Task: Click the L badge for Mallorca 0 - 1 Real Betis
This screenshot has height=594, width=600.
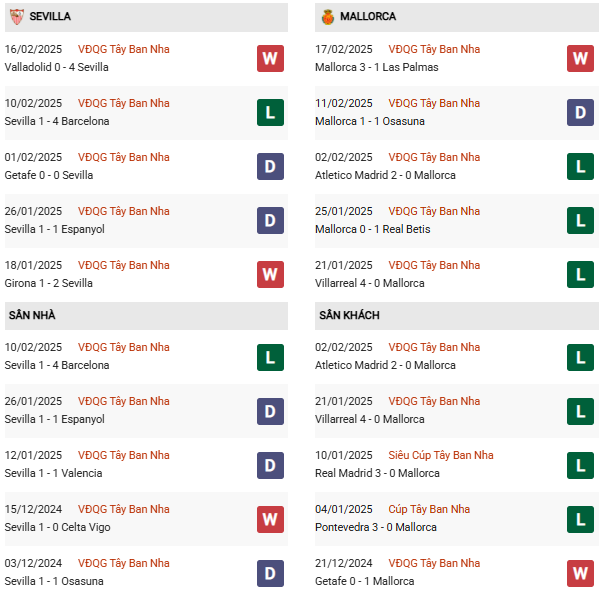Action: pyautogui.click(x=580, y=220)
